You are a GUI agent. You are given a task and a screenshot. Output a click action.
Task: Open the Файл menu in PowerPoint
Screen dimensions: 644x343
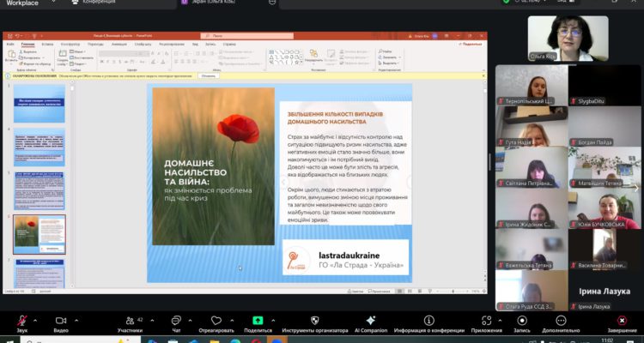(x=9, y=43)
